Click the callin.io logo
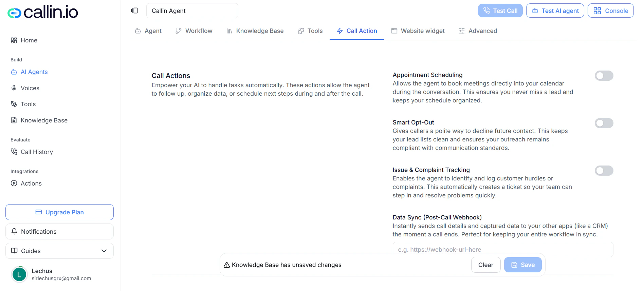The height and width of the screenshot is (291, 644). pos(43,12)
